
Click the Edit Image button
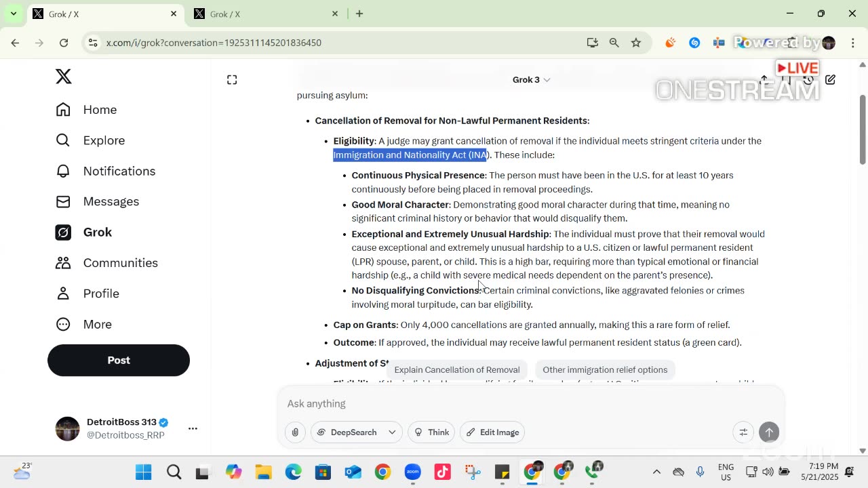click(492, 432)
